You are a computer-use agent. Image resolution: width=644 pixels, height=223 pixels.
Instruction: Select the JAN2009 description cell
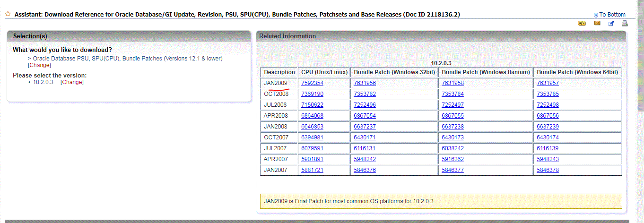[279, 83]
